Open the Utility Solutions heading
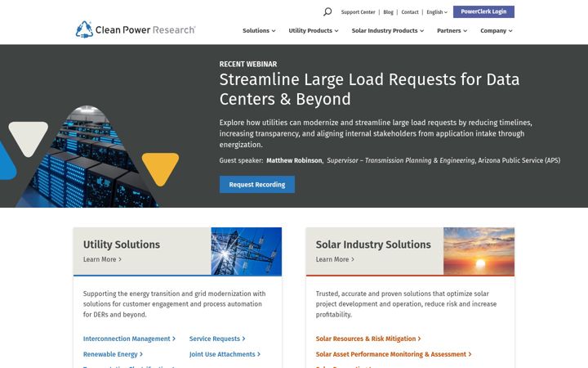The height and width of the screenshot is (368, 588). [122, 245]
